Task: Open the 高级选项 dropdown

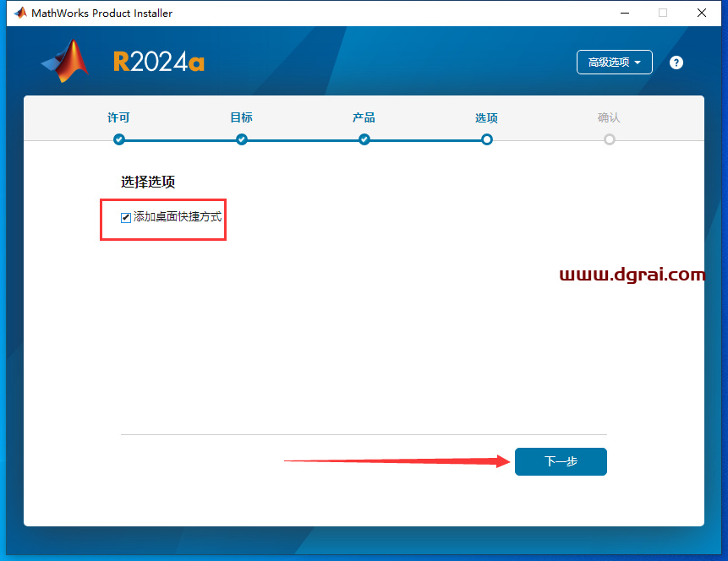Action: click(614, 63)
